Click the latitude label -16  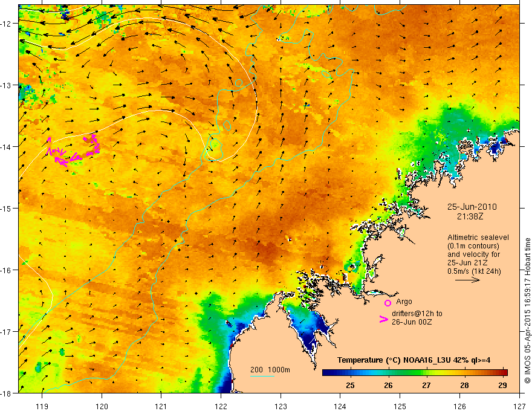coord(7,270)
